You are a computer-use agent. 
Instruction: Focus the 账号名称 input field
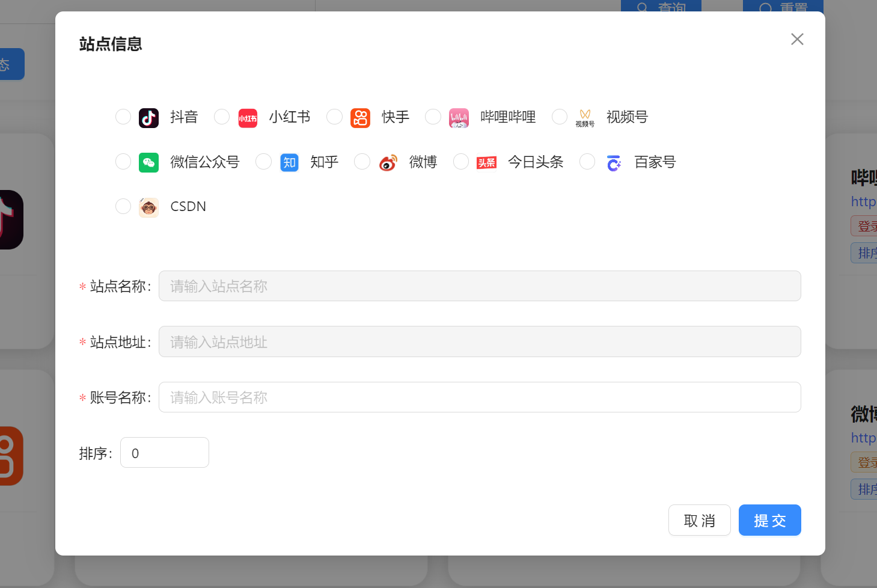tap(480, 397)
